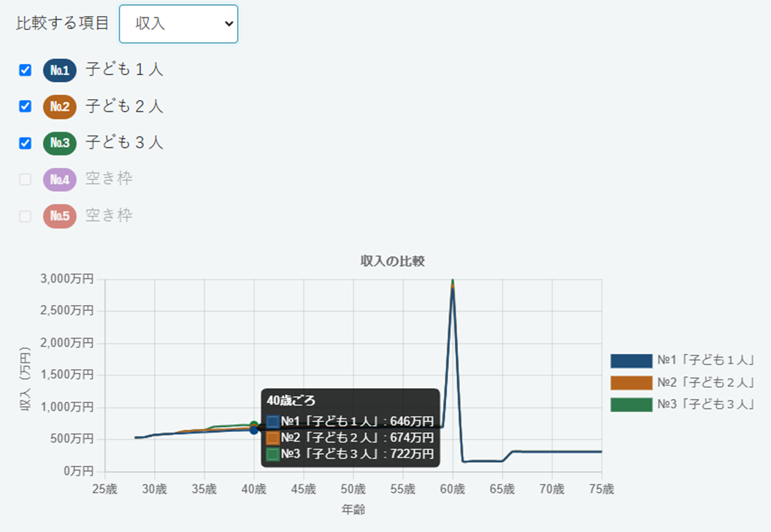Click the blue data point at 40歳
Screen dimensions: 771x532
click(x=254, y=431)
